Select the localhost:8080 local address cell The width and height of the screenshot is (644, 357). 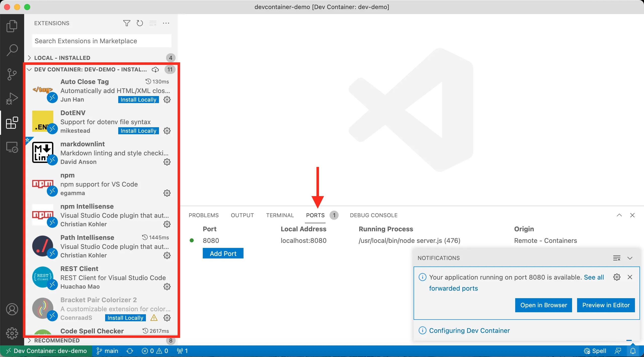(303, 241)
